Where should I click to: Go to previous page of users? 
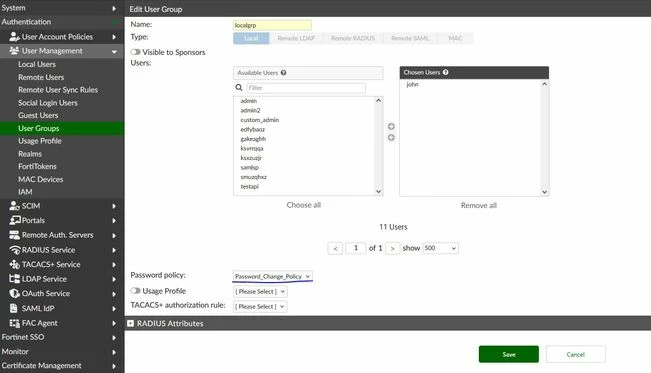[x=335, y=248]
